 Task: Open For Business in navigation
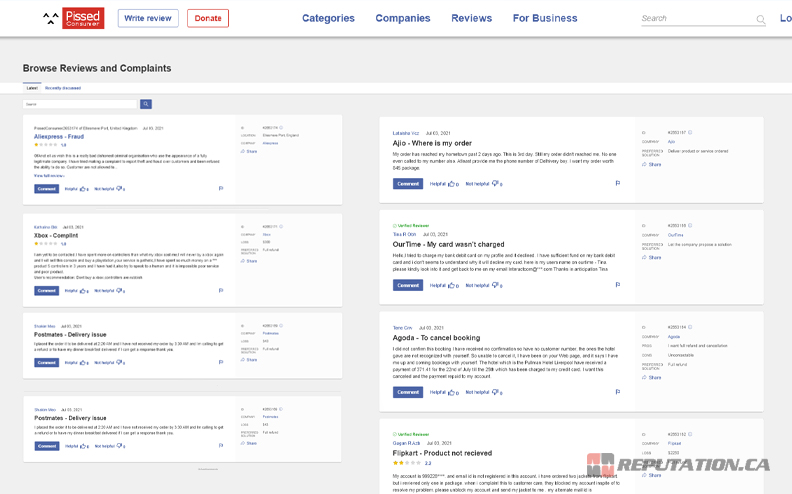click(x=545, y=18)
